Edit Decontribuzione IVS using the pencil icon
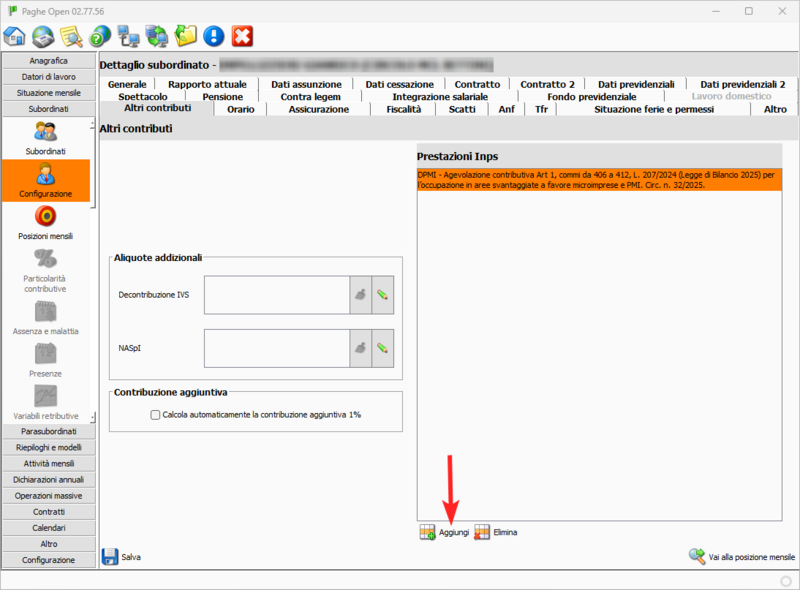800x590 pixels. [x=381, y=294]
